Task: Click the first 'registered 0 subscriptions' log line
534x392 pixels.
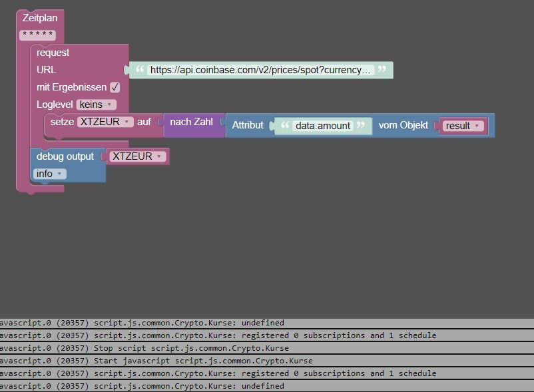Action: (267, 335)
